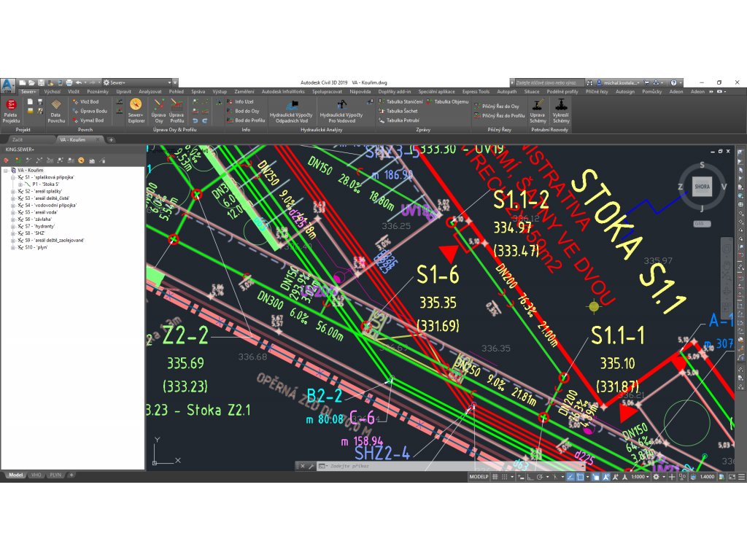Click Vymaž Bod button
The width and height of the screenshot is (747, 560).
tap(88, 120)
